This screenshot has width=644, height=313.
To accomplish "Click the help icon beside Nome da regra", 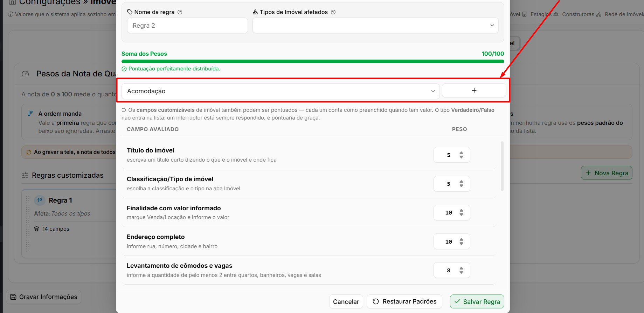I will 180,12.
